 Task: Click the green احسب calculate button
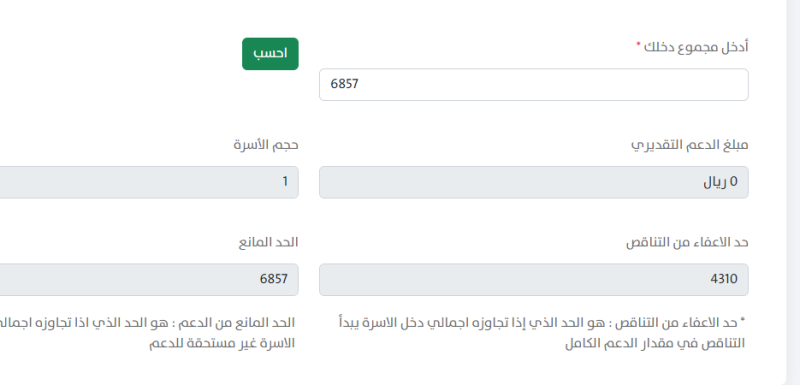pos(270,54)
